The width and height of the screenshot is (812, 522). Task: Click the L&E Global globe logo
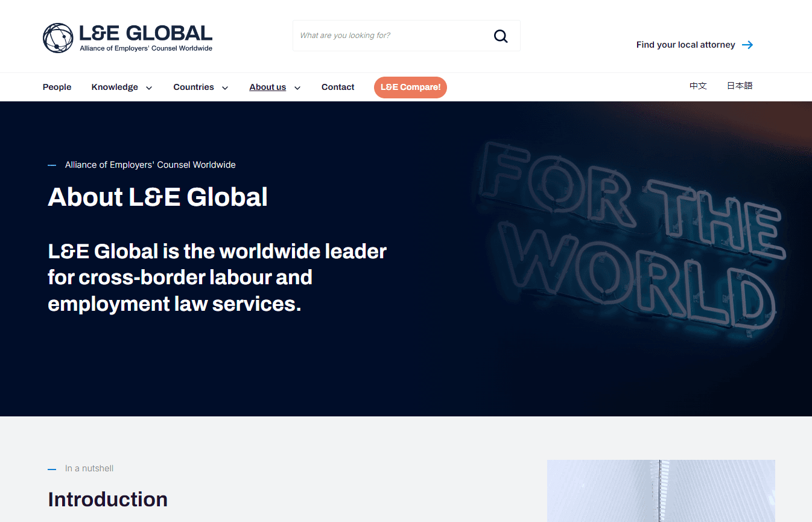[x=58, y=38]
